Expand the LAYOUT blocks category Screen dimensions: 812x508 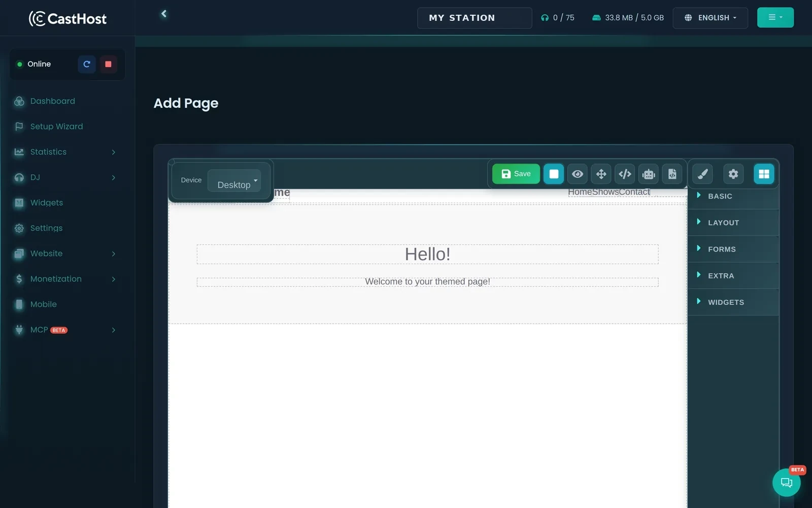tap(733, 223)
